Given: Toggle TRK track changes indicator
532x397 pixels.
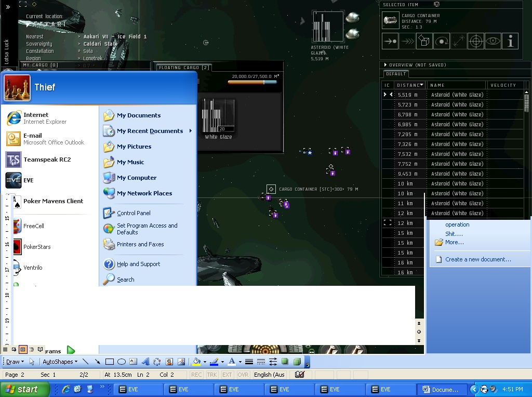Looking at the screenshot, I should (x=212, y=375).
